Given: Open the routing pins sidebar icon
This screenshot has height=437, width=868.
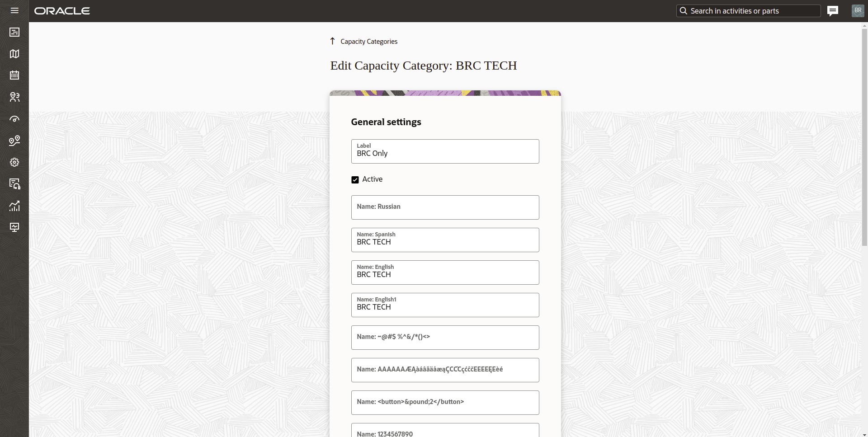Looking at the screenshot, I should 14,141.
